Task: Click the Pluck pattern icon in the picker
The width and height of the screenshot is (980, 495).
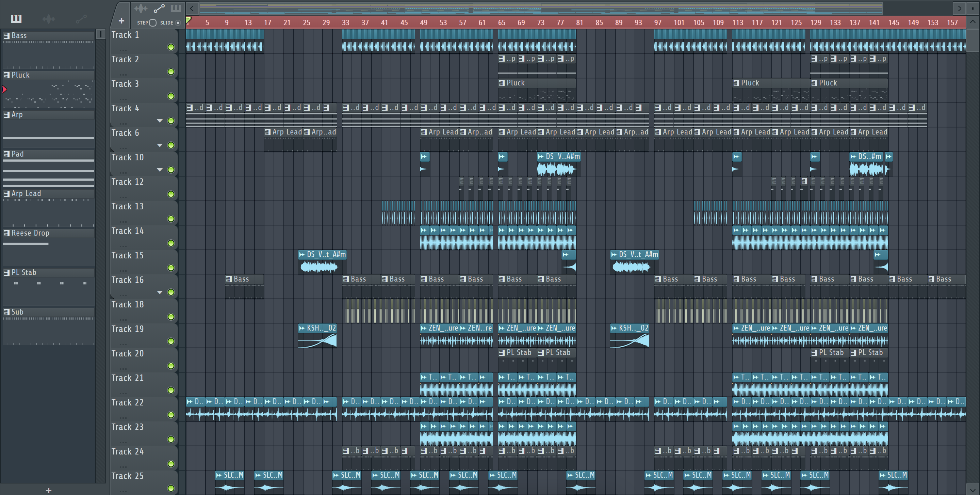Action: click(x=6, y=75)
